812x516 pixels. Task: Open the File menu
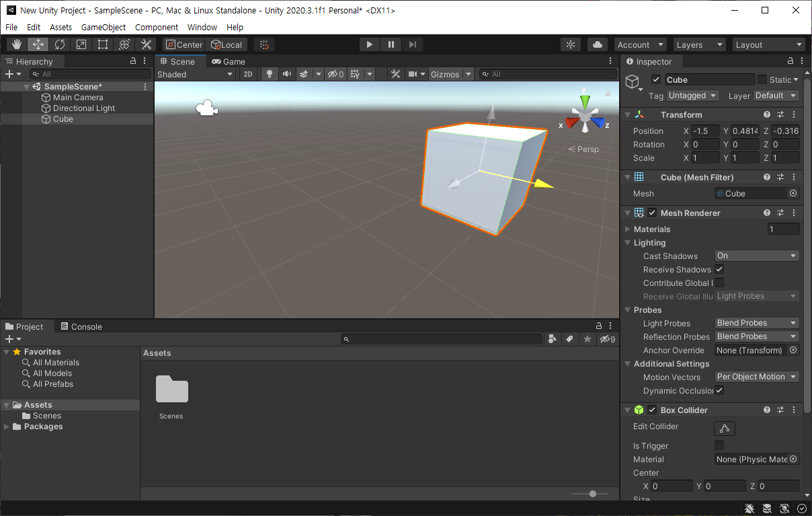11,28
